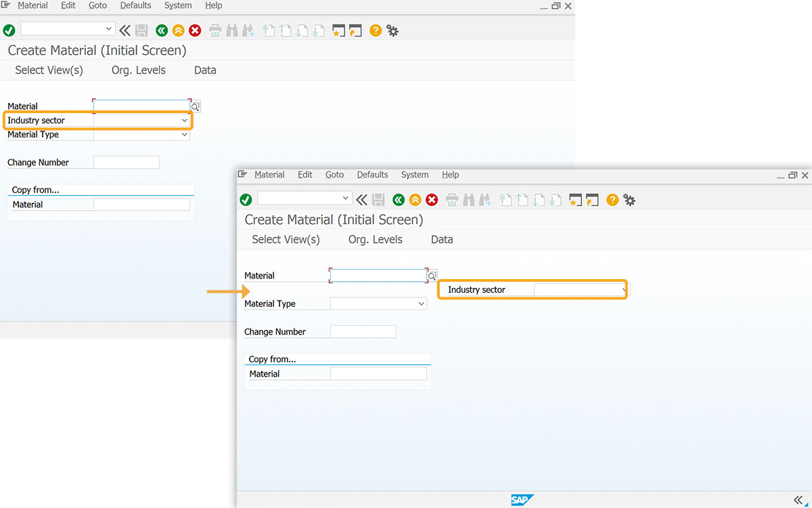Open command field dropdown in front window
This screenshot has width=812, height=508.
345,198
